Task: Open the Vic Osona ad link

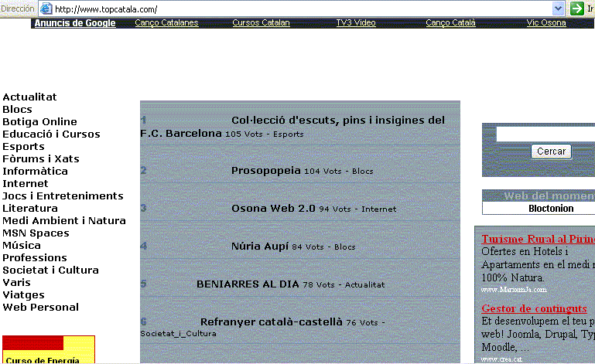Action: point(546,22)
